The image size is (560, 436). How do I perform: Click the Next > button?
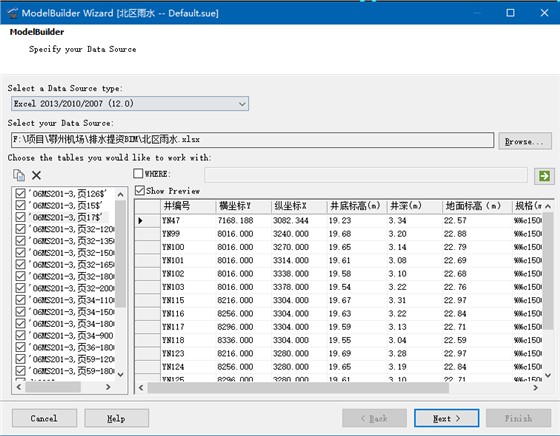[446, 419]
